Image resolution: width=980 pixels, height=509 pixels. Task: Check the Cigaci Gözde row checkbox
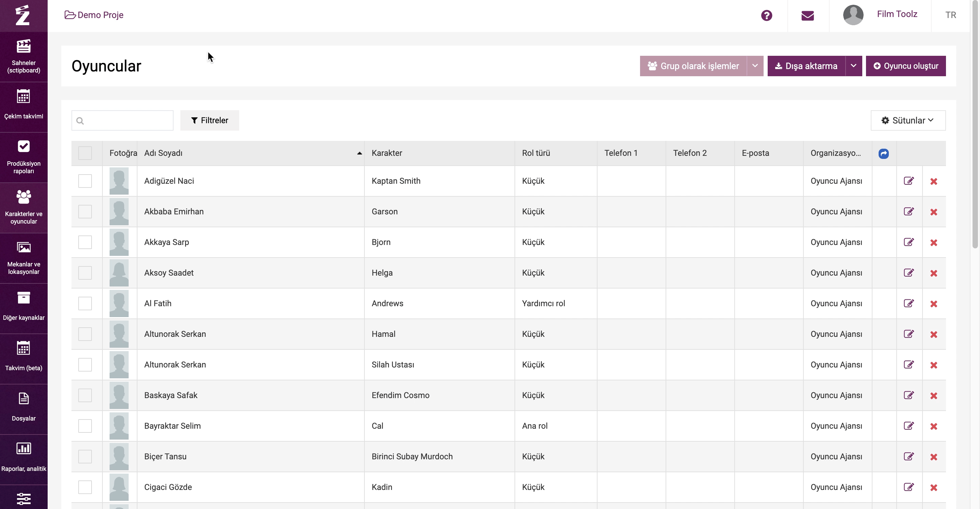click(85, 487)
